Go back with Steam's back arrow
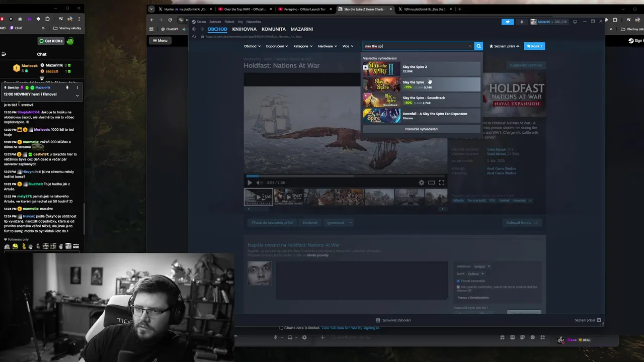 coord(194,29)
